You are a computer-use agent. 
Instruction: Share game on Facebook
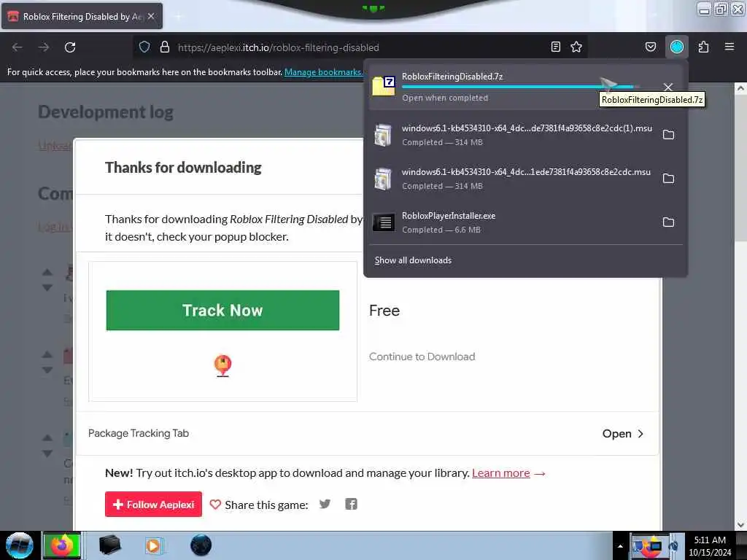click(351, 504)
